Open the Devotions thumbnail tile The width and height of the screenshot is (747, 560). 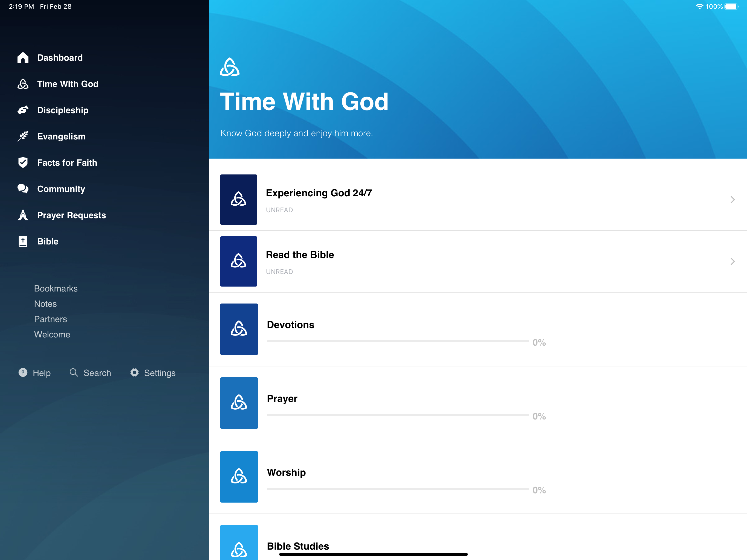pyautogui.click(x=239, y=329)
